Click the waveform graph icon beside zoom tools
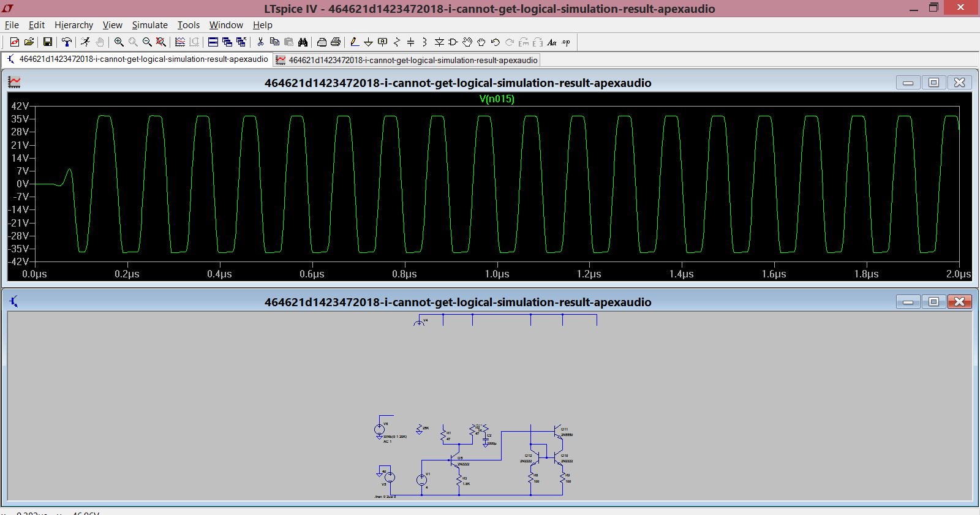This screenshot has width=980, height=515. pyautogui.click(x=180, y=42)
